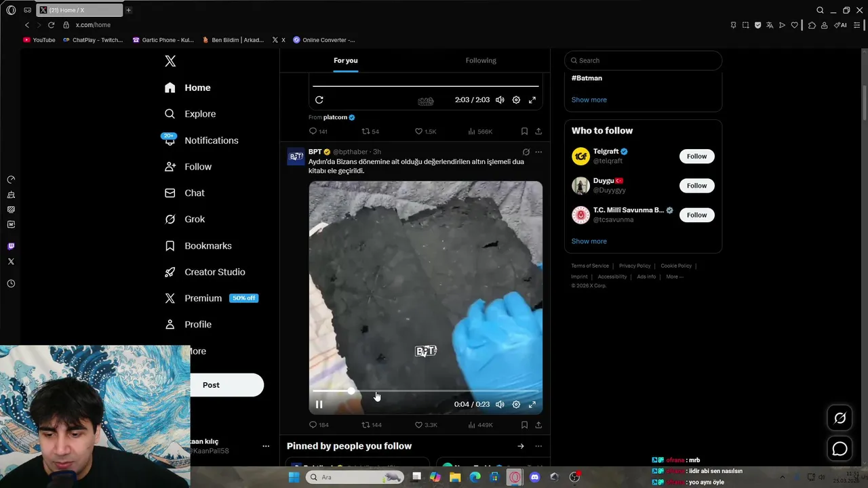Bookmark the BPT post
The width and height of the screenshot is (868, 488).
coord(524,425)
